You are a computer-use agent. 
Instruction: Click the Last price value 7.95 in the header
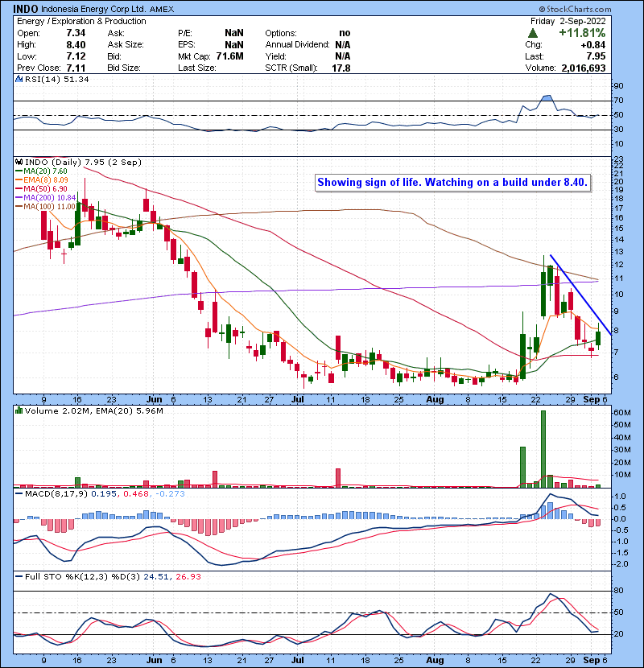pos(596,56)
